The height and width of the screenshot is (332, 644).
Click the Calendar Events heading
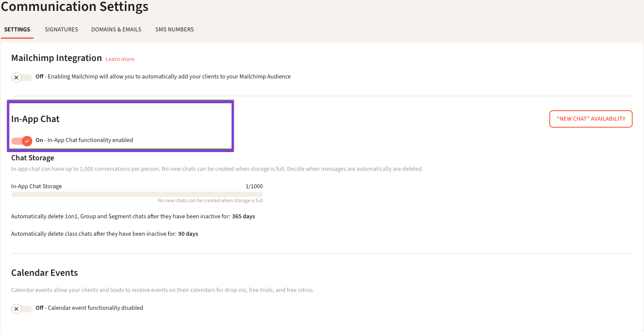[x=45, y=273]
